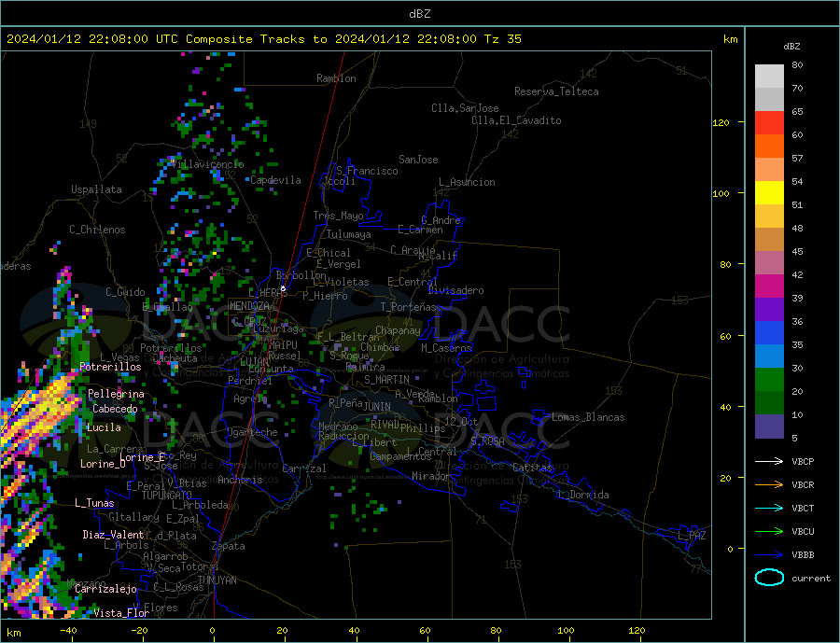Select the 35 dBZ blue swatch
The height and width of the screenshot is (643, 840).
click(769, 333)
